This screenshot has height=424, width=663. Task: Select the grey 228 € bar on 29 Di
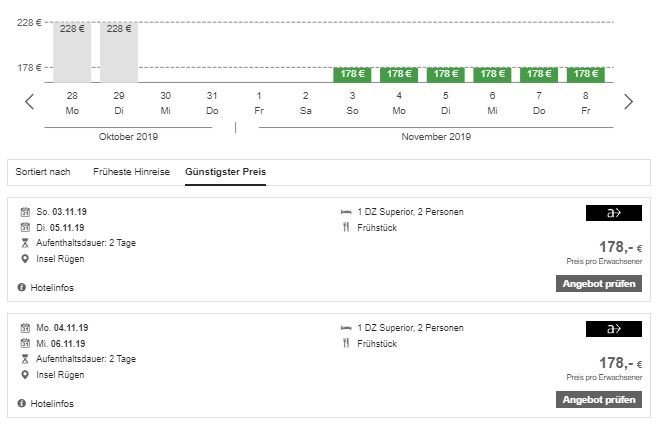tap(119, 52)
